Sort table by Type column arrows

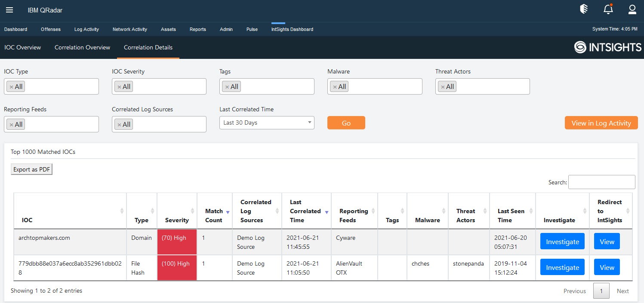(152, 211)
